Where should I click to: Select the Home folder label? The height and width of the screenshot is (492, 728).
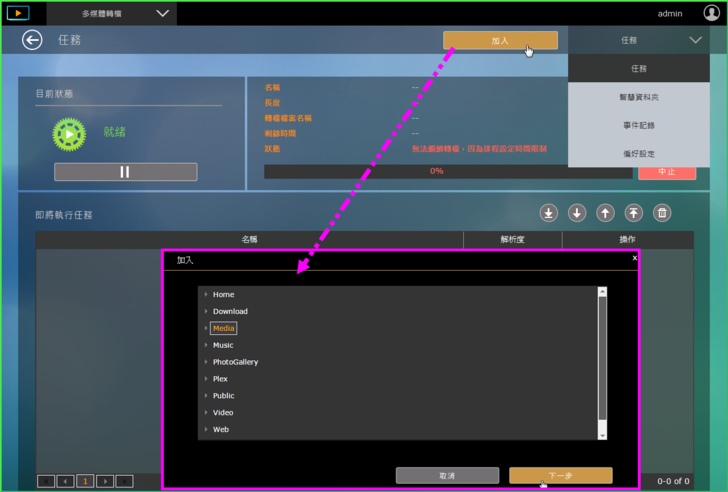pos(223,294)
